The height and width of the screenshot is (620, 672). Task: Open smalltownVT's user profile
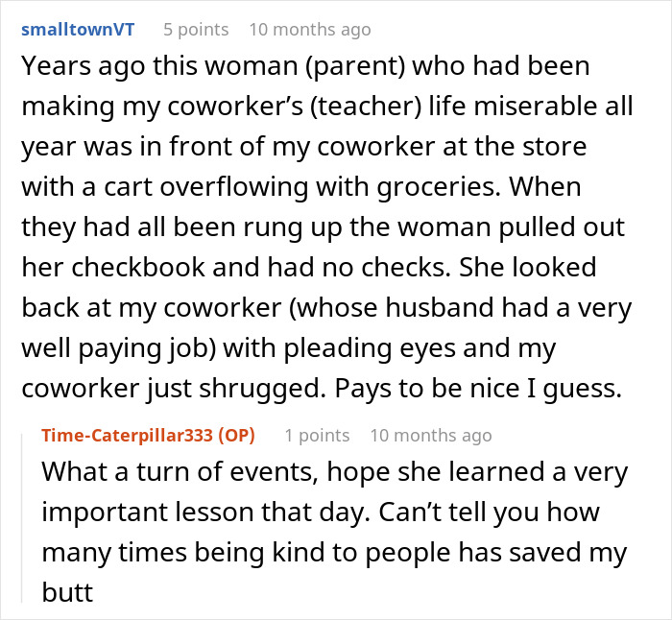tap(77, 30)
